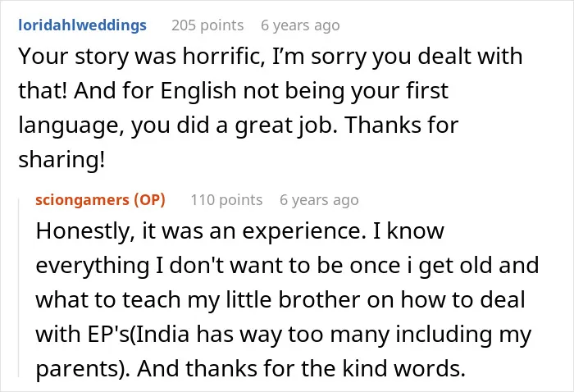Click the word 'English' in first comment
This screenshot has height=392, width=574.
point(198,91)
